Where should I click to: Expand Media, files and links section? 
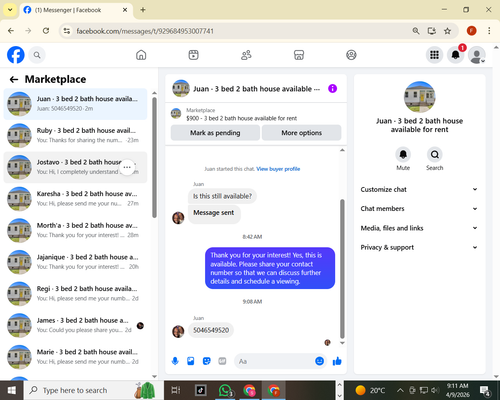pyautogui.click(x=419, y=228)
